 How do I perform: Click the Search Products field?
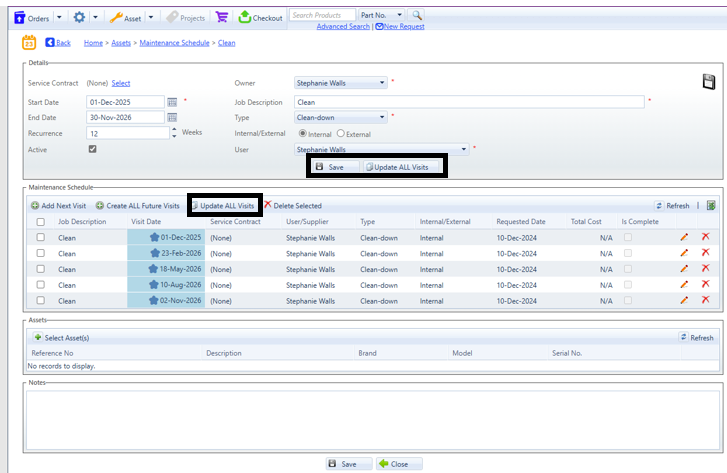click(x=322, y=15)
